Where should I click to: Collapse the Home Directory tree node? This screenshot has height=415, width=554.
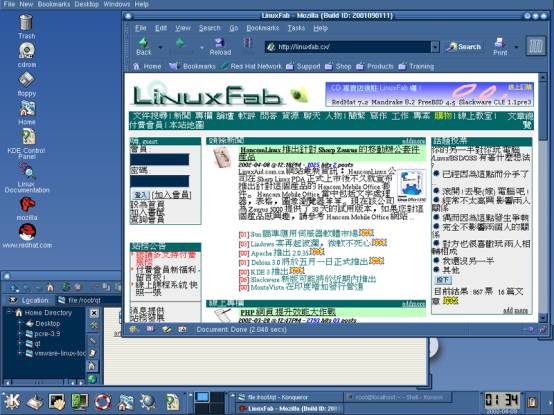click(9, 312)
